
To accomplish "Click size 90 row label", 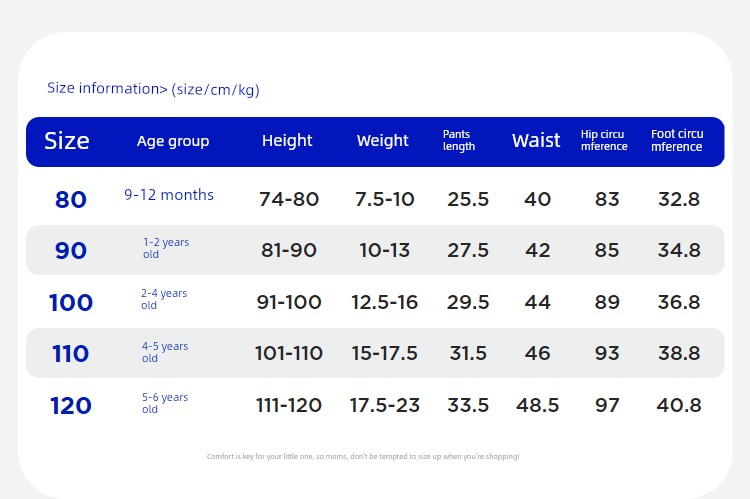I will (x=71, y=251).
